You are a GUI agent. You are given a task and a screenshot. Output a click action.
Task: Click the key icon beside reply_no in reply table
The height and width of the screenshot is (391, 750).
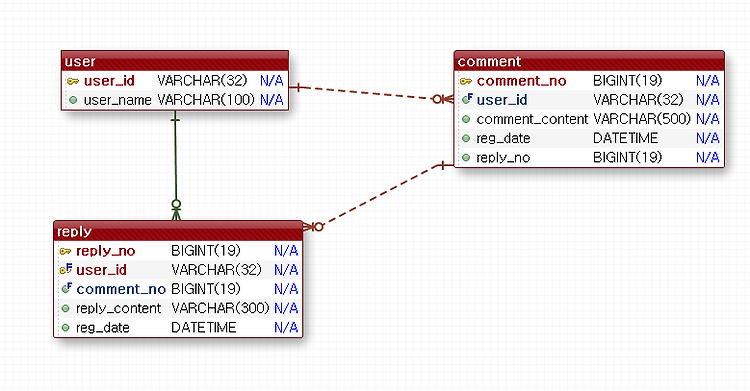(66, 251)
